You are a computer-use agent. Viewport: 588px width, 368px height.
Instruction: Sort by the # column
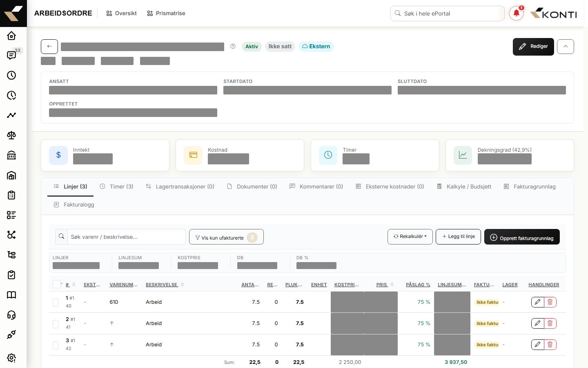[x=70, y=285]
